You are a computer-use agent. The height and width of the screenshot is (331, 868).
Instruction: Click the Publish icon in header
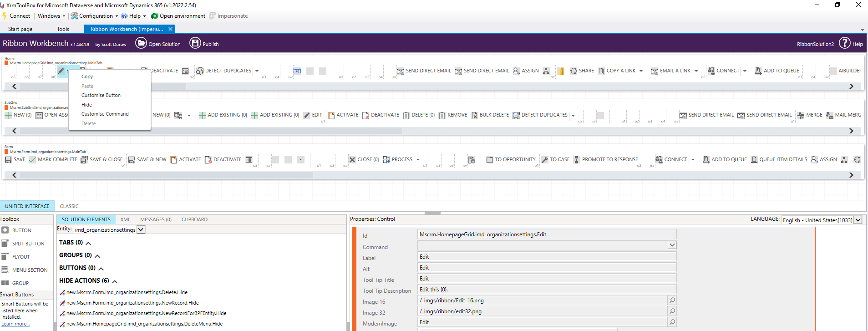pos(195,43)
